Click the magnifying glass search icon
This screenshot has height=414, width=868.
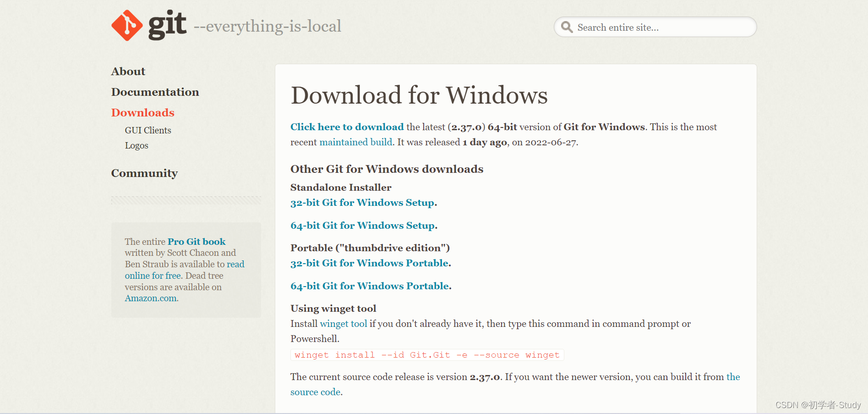(567, 27)
